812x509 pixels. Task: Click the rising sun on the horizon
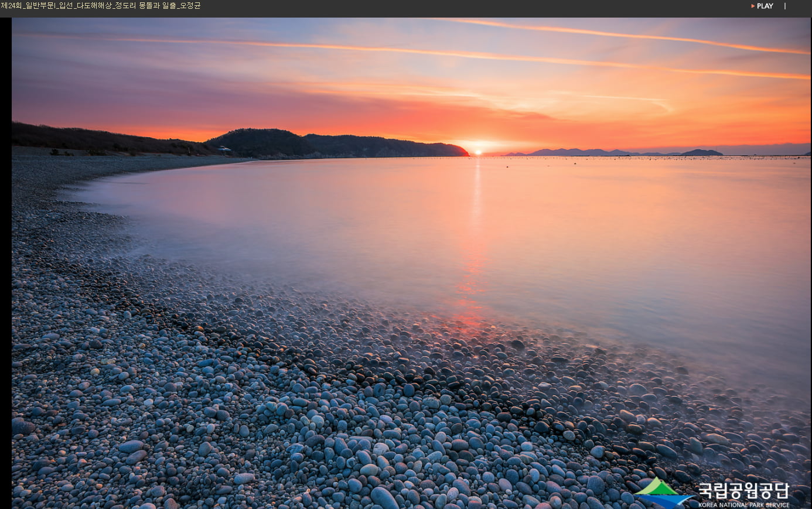pos(477,152)
